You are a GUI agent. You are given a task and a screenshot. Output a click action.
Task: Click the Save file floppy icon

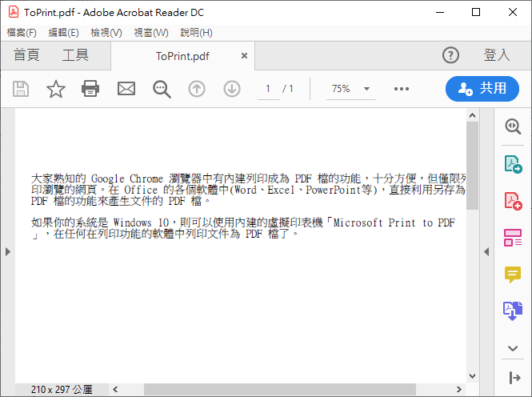tap(21, 89)
